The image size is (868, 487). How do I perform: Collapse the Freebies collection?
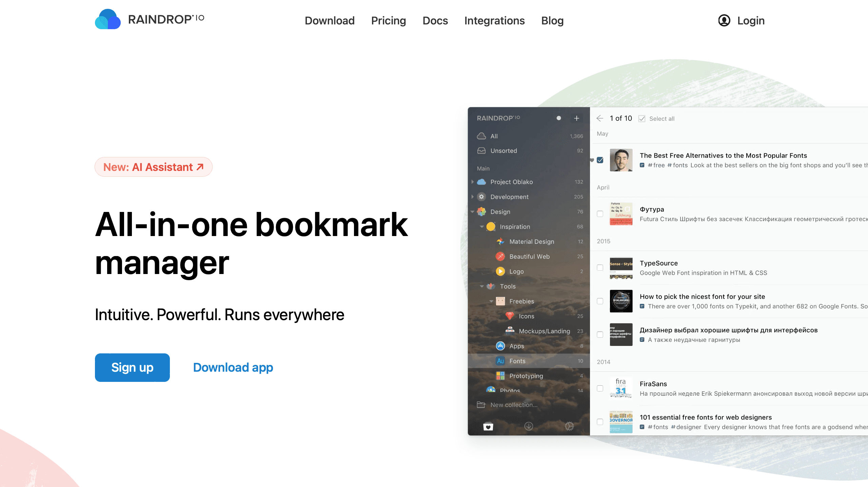(491, 301)
